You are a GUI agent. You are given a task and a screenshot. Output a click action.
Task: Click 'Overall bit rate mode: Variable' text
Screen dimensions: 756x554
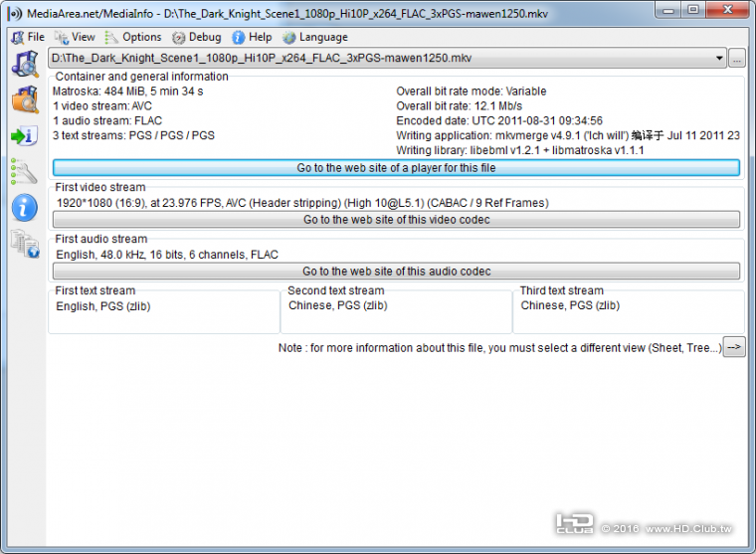472,92
